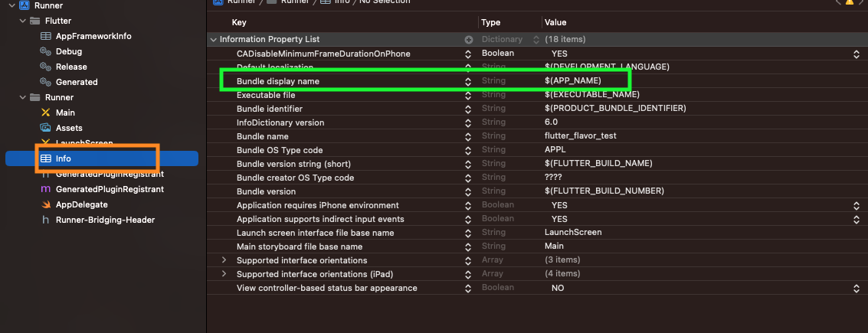
Task: Select the APPL value
Action: tap(555, 150)
